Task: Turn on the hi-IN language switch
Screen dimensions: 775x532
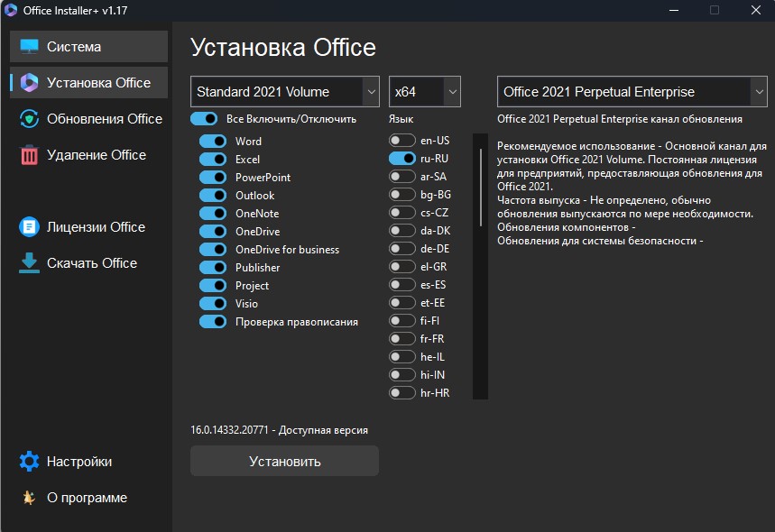Action: pyautogui.click(x=401, y=375)
